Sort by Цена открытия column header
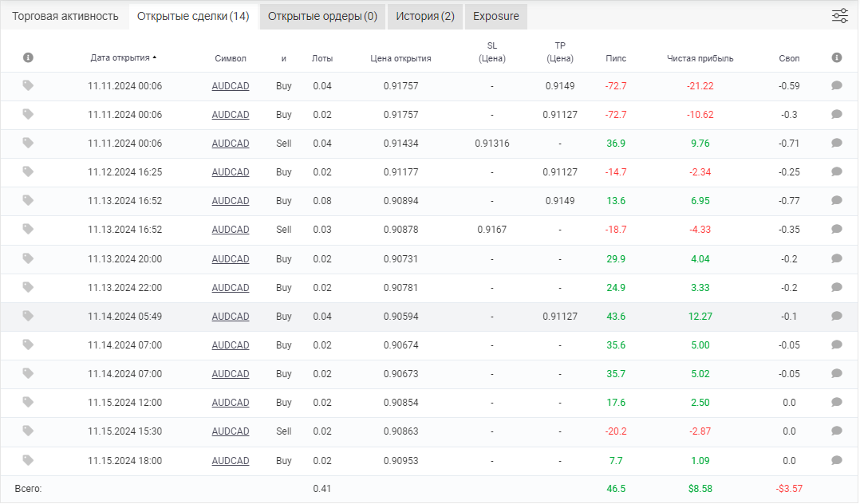The height and width of the screenshot is (504, 860). pyautogui.click(x=400, y=58)
